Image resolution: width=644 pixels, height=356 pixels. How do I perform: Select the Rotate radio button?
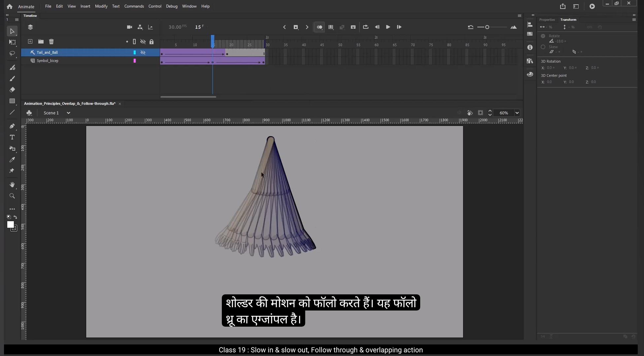pos(543,36)
